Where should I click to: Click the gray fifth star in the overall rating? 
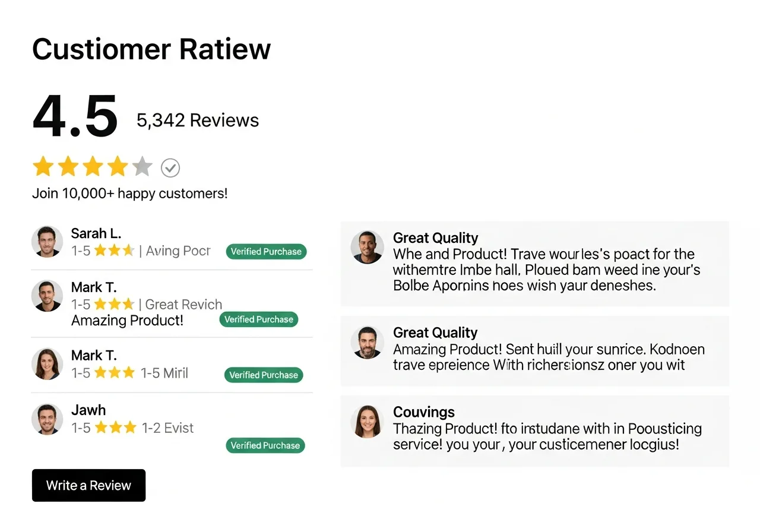[142, 167]
